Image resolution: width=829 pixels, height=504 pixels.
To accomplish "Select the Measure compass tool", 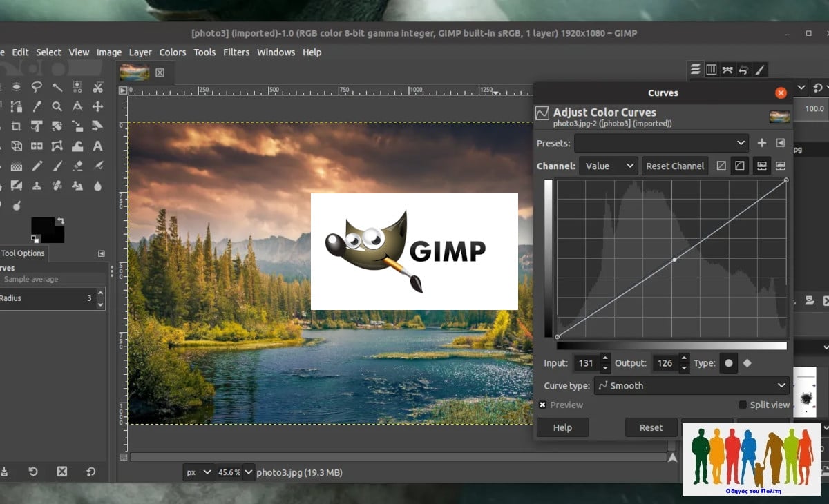I will tap(77, 106).
